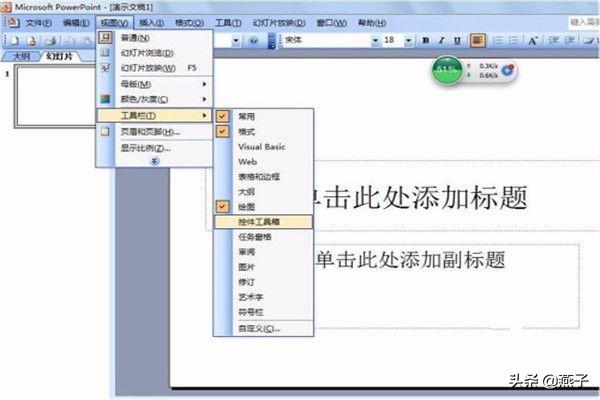
Task: Open the font name dropdown arrow
Action: click(375, 40)
